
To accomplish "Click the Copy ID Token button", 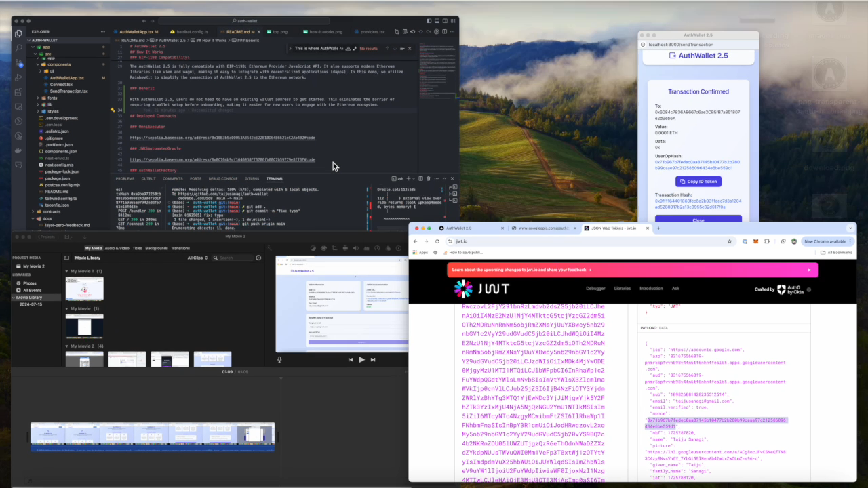I will 698,182.
